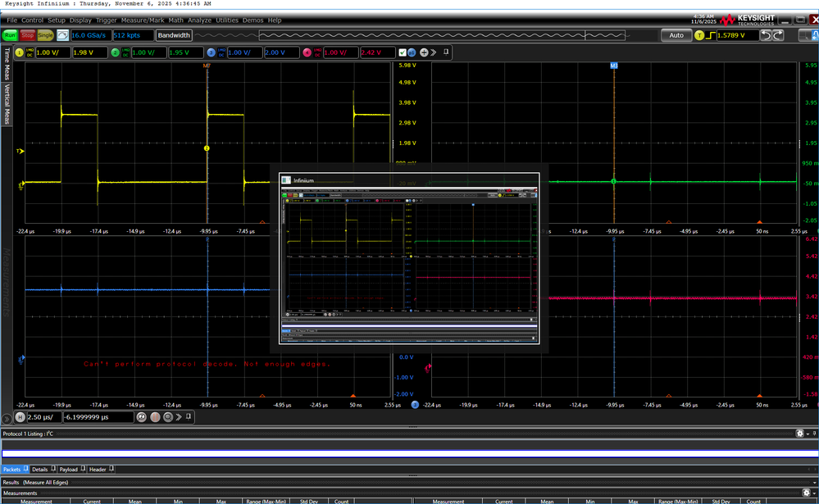Toggle Channel 2 DC coupling indicator
The image size is (819, 504).
click(125, 52)
